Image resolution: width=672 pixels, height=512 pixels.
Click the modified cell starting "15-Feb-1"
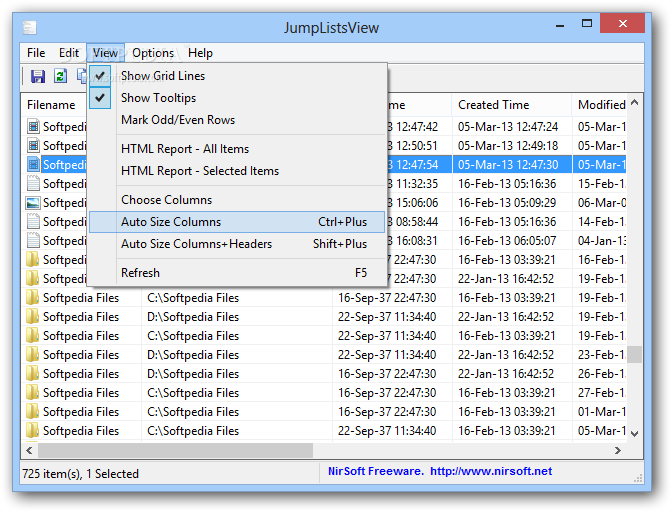point(602,184)
